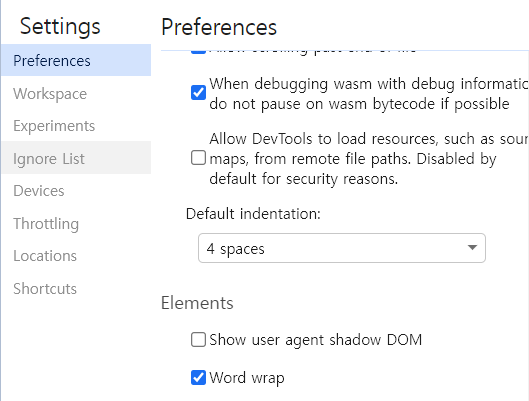
Task: Open the Locations settings tab
Action: coord(76,256)
